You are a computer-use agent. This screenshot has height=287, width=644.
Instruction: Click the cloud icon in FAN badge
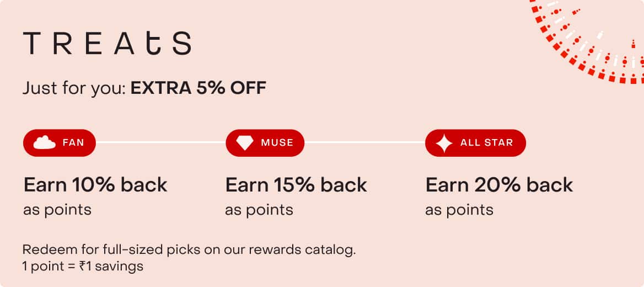click(44, 143)
